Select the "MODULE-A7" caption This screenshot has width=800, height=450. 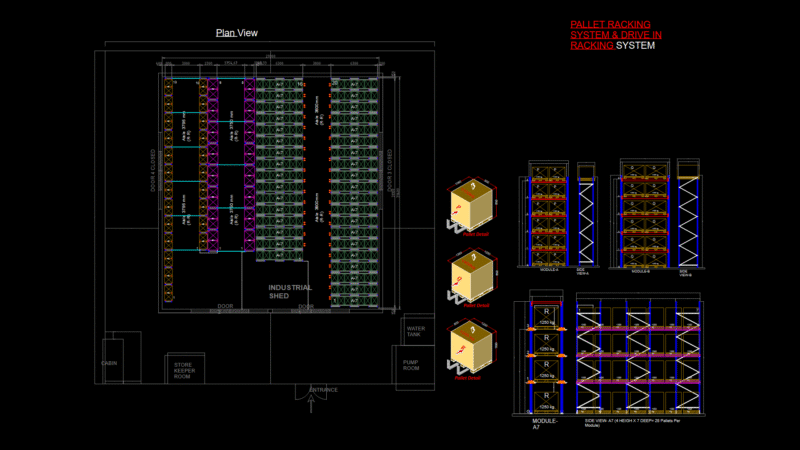(544, 424)
